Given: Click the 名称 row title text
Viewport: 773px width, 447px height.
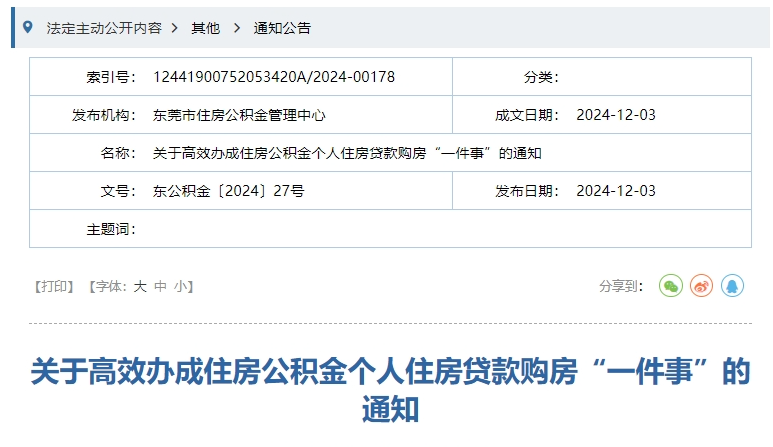Looking at the screenshot, I should tap(347, 153).
